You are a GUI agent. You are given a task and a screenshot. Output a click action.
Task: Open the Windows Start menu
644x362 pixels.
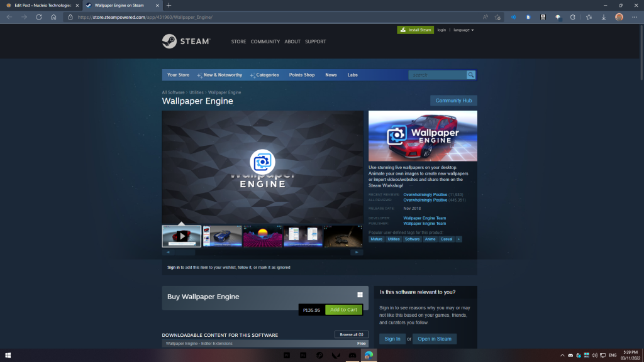(8, 356)
